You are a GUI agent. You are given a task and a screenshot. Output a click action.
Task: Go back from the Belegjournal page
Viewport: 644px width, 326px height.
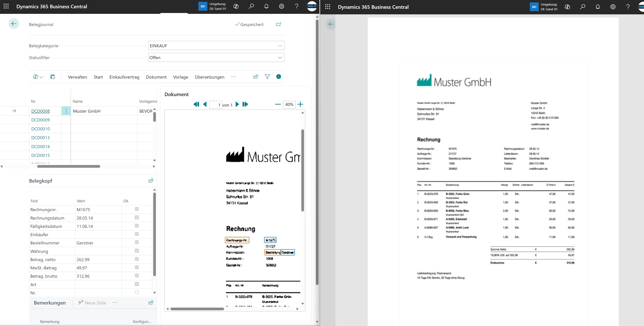click(14, 24)
